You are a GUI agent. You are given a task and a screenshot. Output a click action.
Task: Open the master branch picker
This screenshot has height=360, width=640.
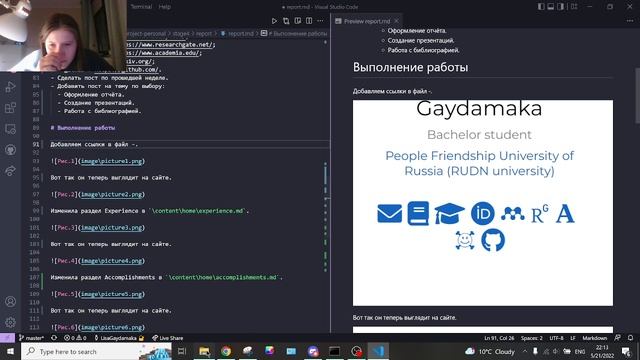(31, 338)
